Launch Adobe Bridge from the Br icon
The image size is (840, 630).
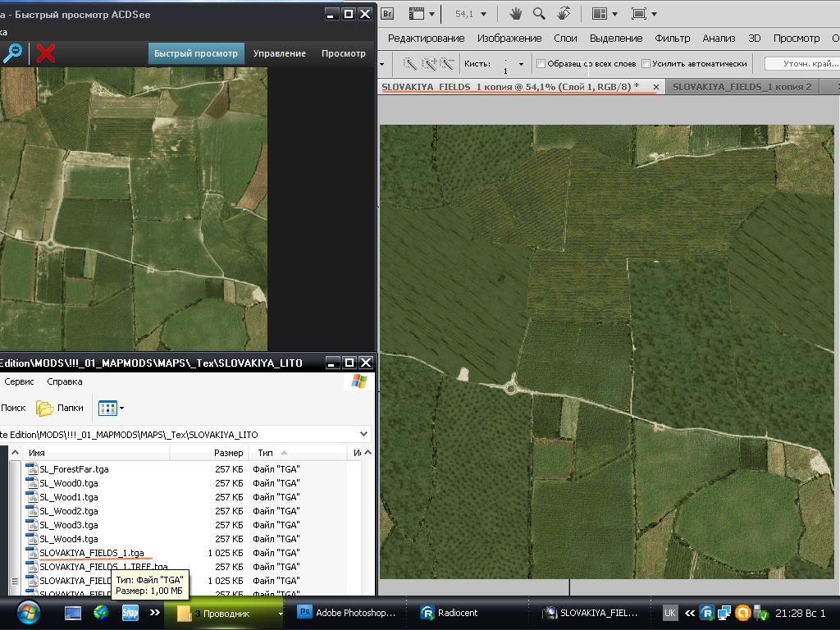(x=388, y=14)
